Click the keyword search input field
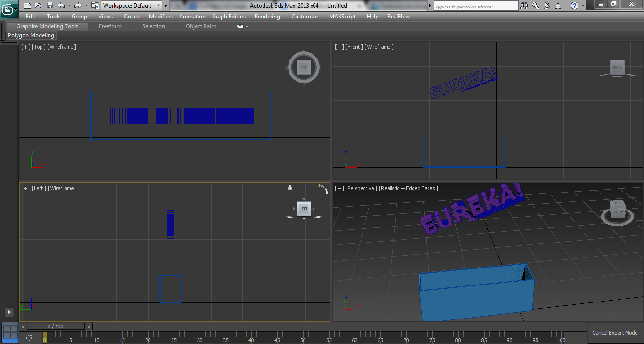644x344 pixels. point(476,6)
